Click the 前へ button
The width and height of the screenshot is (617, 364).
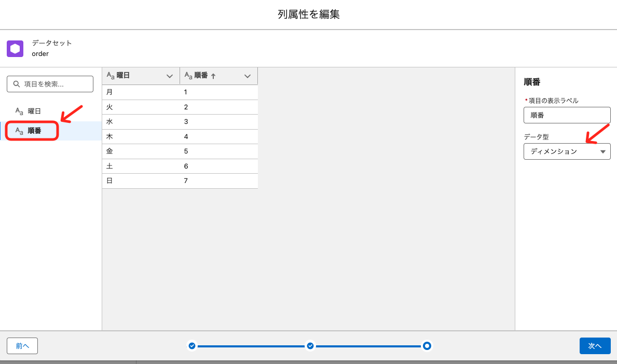[x=22, y=346]
